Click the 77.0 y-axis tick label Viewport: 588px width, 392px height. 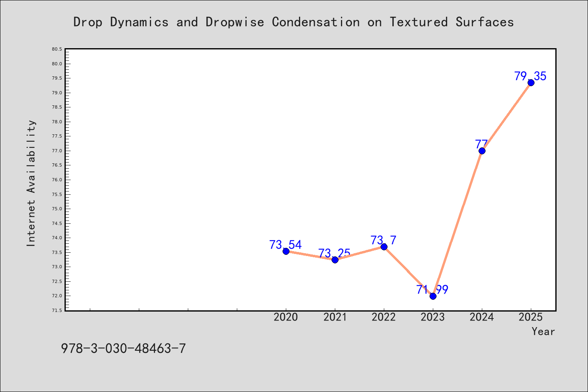[x=57, y=151]
